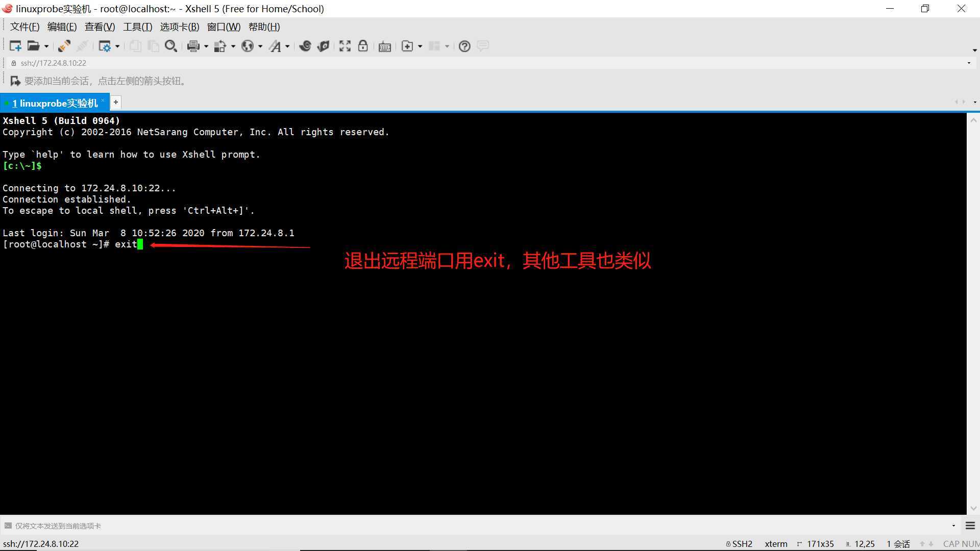980x551 pixels.
Task: Click the tab scroll left arrow
Action: pos(957,103)
